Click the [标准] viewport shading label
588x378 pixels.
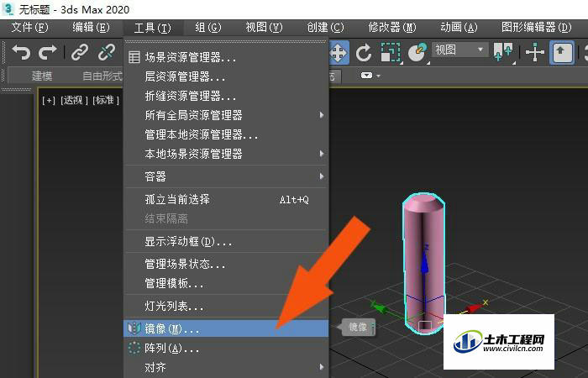click(x=106, y=100)
